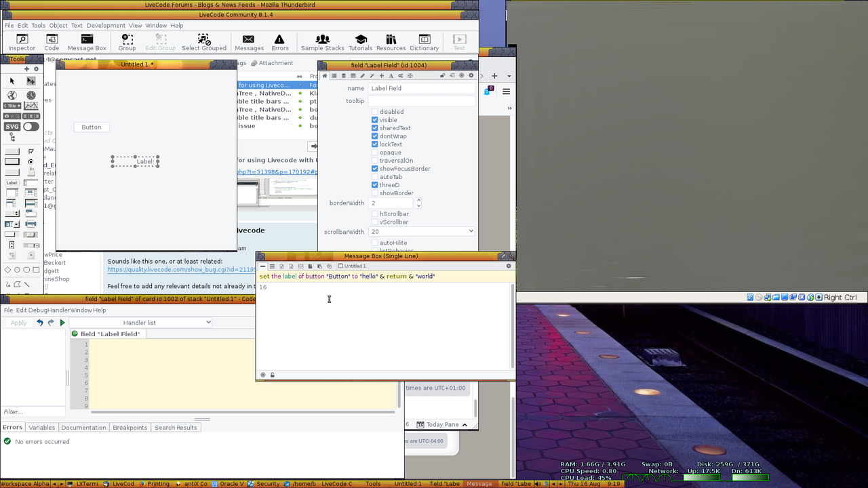Select the Edit (pointer) tool in Tools palette
Viewport: 868px width, 488px height.
pyautogui.click(x=31, y=81)
